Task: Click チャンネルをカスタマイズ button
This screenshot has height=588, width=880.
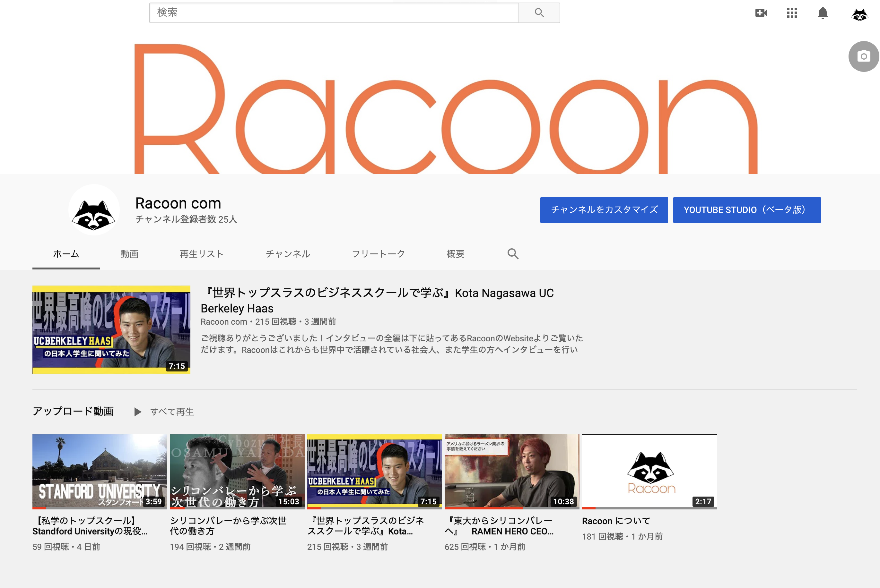Action: 604,210
